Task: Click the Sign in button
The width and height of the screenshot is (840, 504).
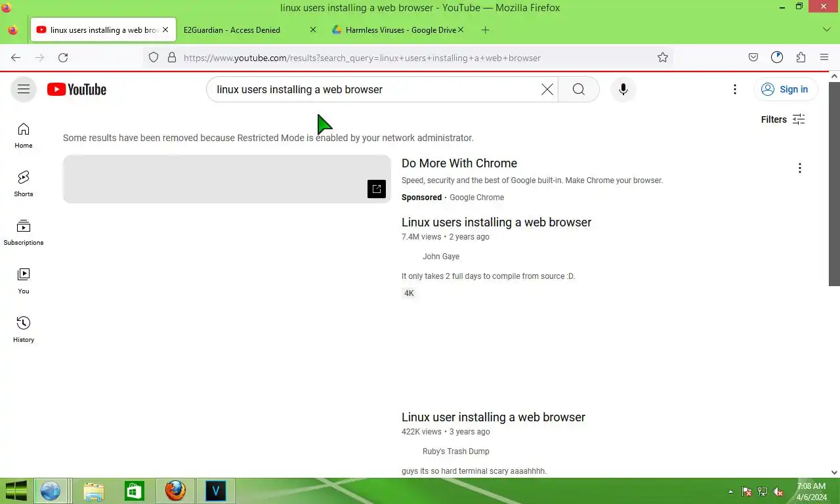Action: pos(786,89)
